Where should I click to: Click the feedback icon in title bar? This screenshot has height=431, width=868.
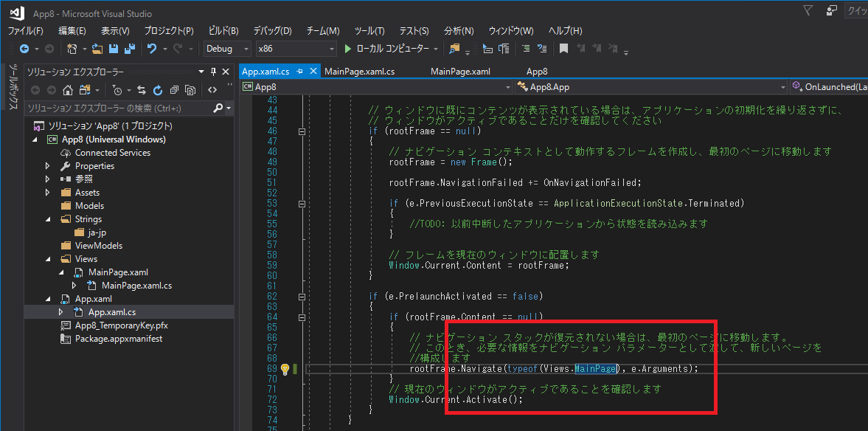831,10
